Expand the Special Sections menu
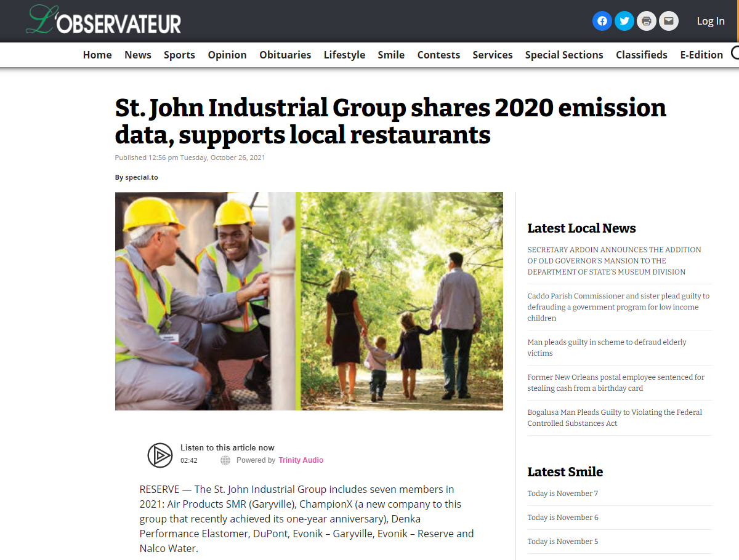Image resolution: width=739 pixels, height=560 pixels. pos(563,55)
